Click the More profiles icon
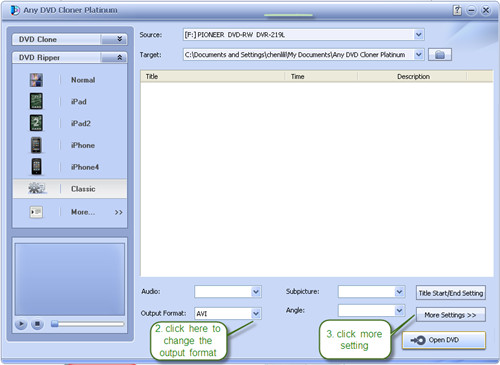 click(36, 212)
